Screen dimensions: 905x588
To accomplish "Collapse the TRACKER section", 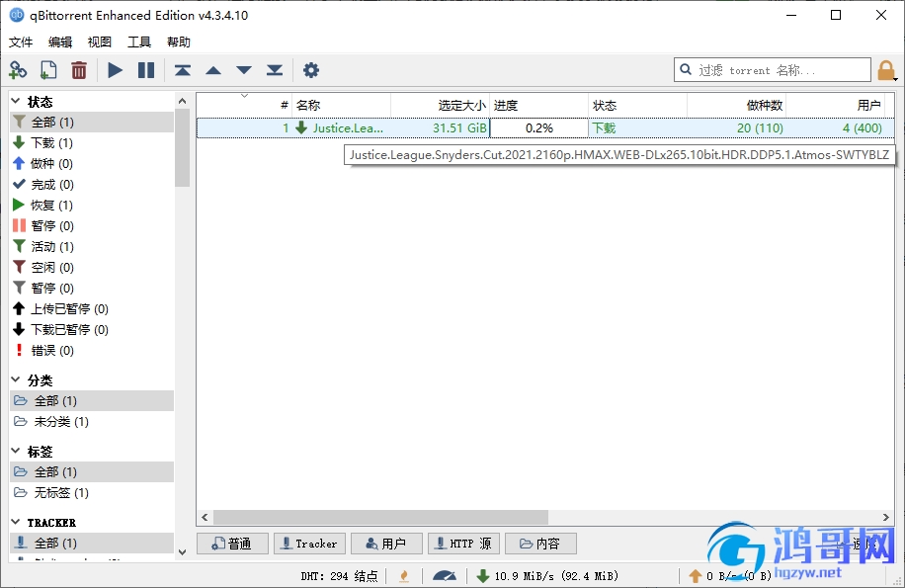I will (16, 522).
